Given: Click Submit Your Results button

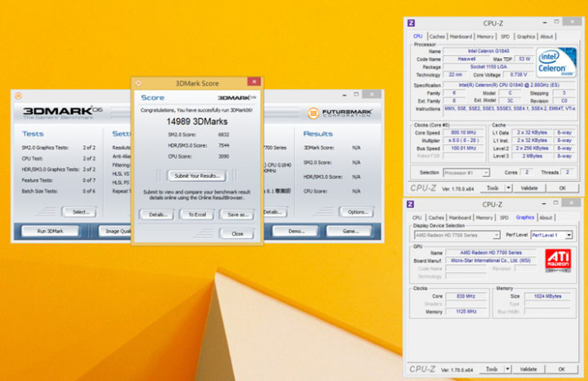Looking at the screenshot, I should 197,175.
